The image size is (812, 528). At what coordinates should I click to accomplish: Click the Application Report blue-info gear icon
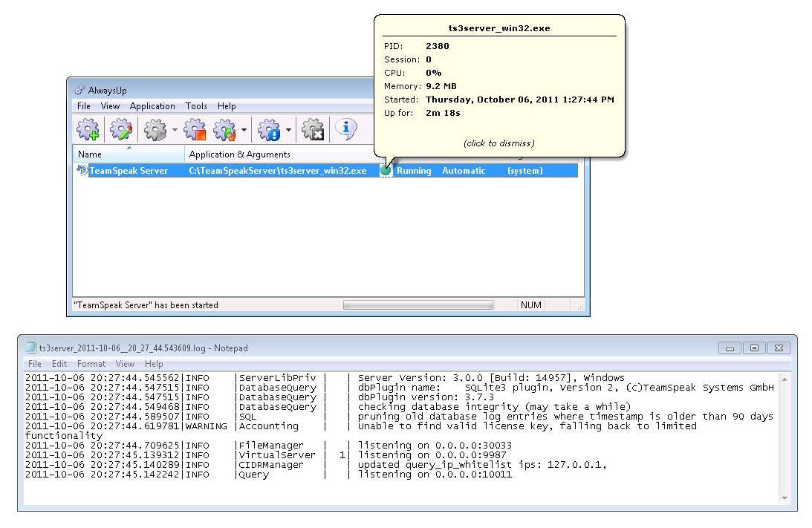pyautogui.click(x=269, y=129)
